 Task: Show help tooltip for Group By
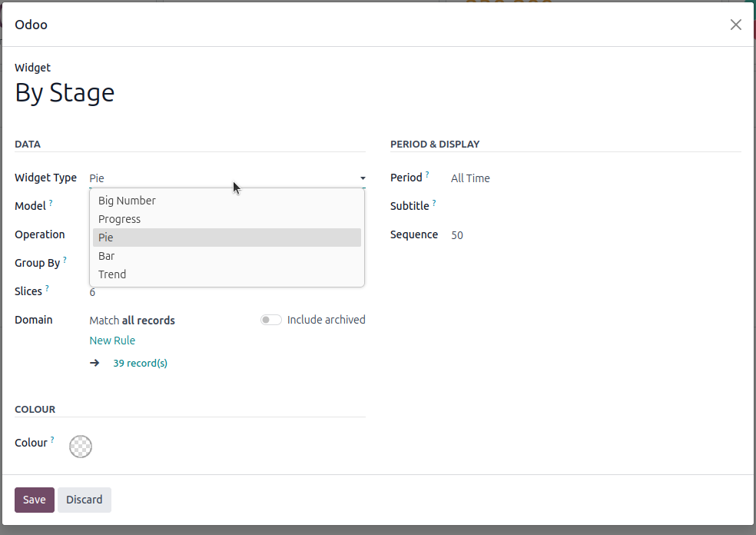coord(65,260)
